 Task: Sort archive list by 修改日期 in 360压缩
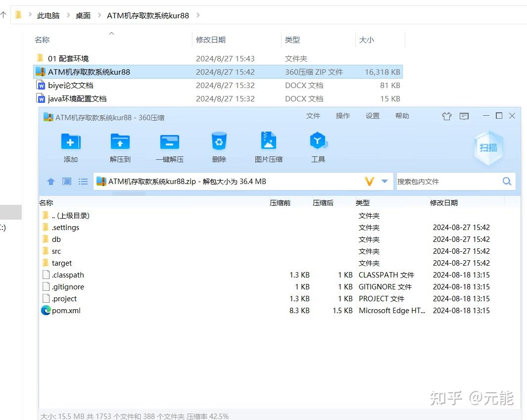pyautogui.click(x=444, y=203)
